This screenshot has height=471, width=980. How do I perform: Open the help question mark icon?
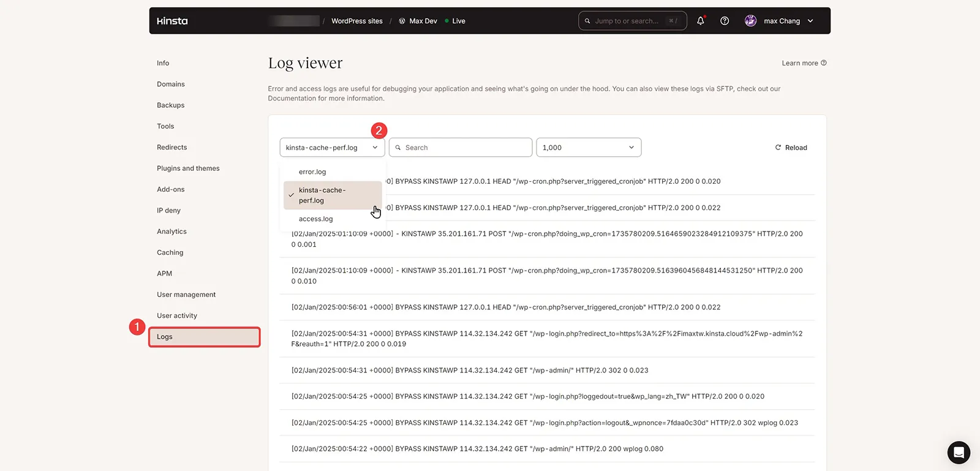coord(725,21)
